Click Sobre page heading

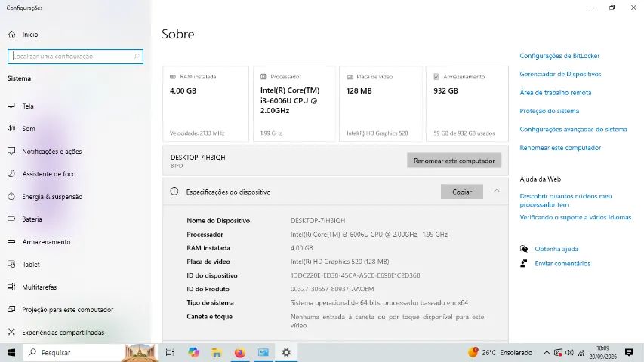coord(178,34)
